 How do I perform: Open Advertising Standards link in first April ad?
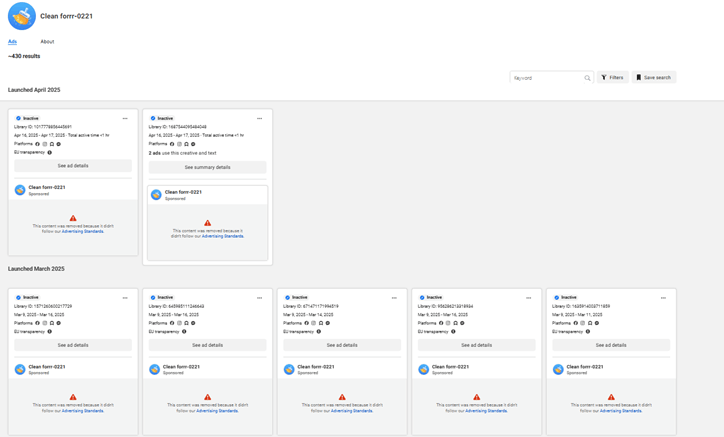coord(82,231)
